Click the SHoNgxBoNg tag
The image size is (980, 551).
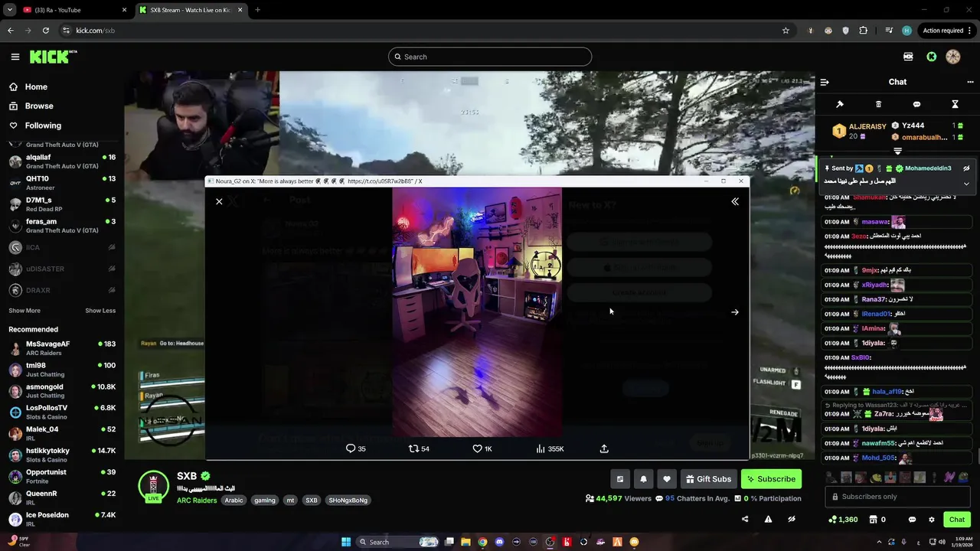click(348, 500)
